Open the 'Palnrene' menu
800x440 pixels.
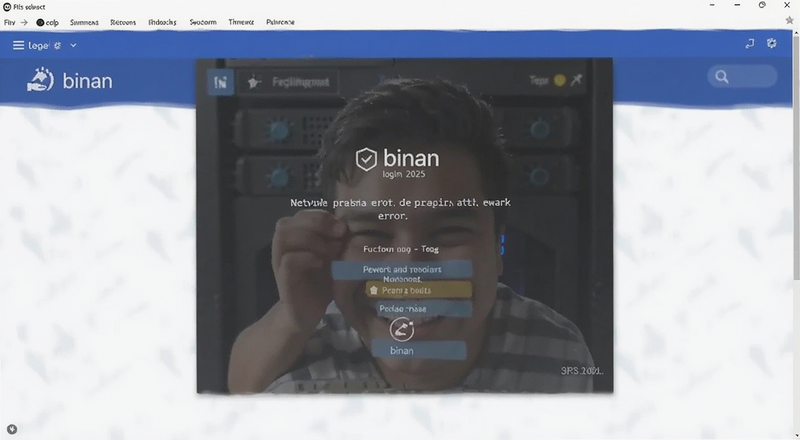coord(280,22)
